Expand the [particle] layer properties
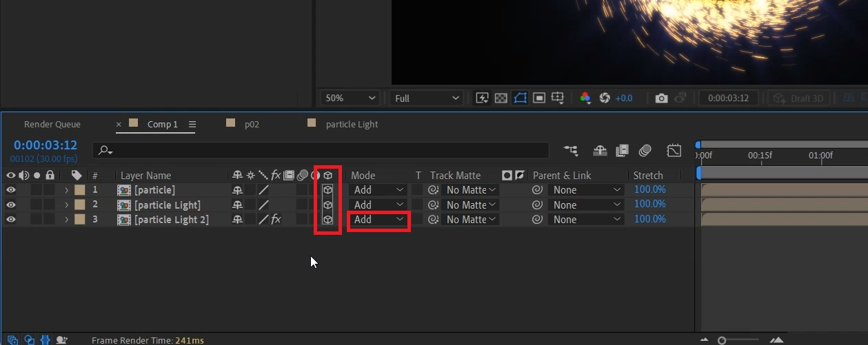Viewport: 868px width, 345px height. (67, 189)
